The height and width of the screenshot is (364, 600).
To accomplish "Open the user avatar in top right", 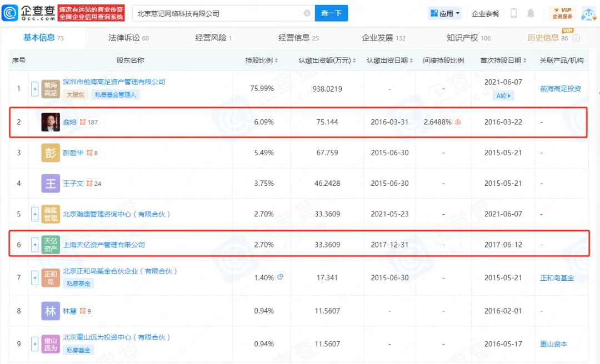I will click(588, 13).
